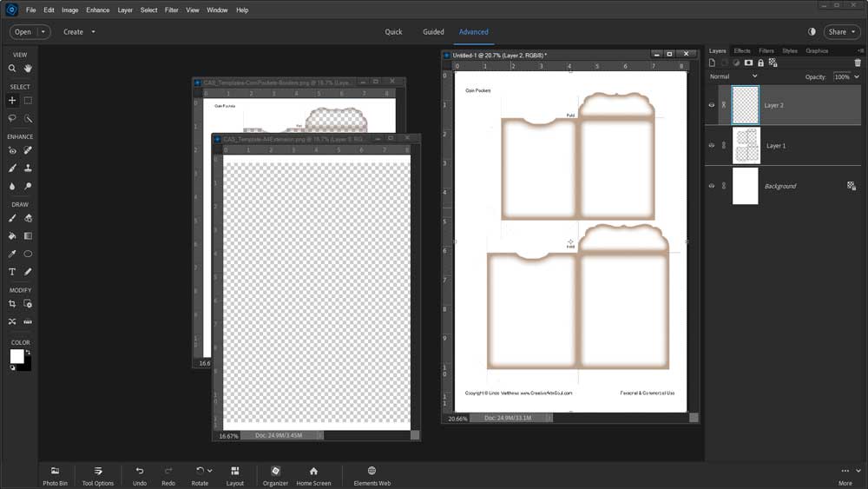Reset colors to default black and white
This screenshot has width=868, height=489.
pos(13,367)
